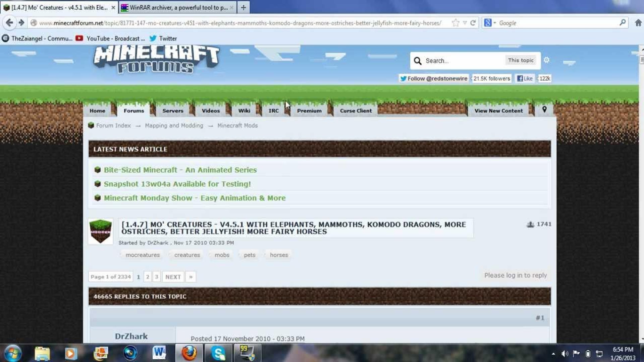Open Snapshot 13w04a Available for Testing article

(177, 184)
